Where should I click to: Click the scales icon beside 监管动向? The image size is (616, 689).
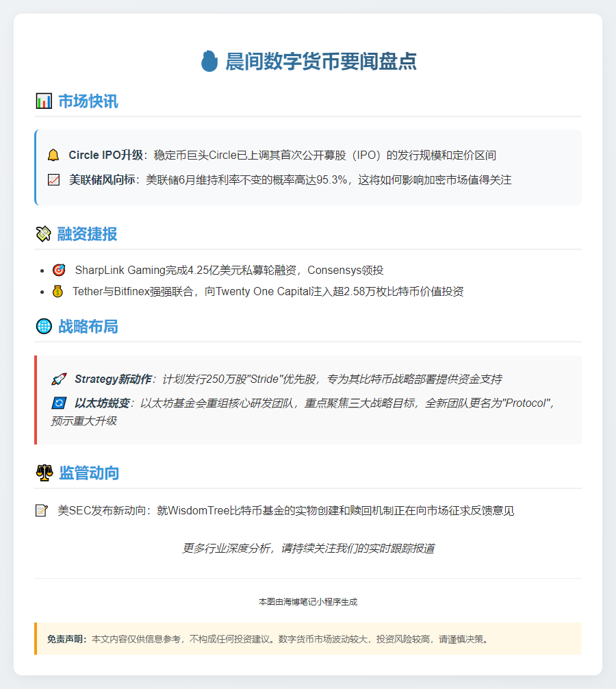click(44, 473)
